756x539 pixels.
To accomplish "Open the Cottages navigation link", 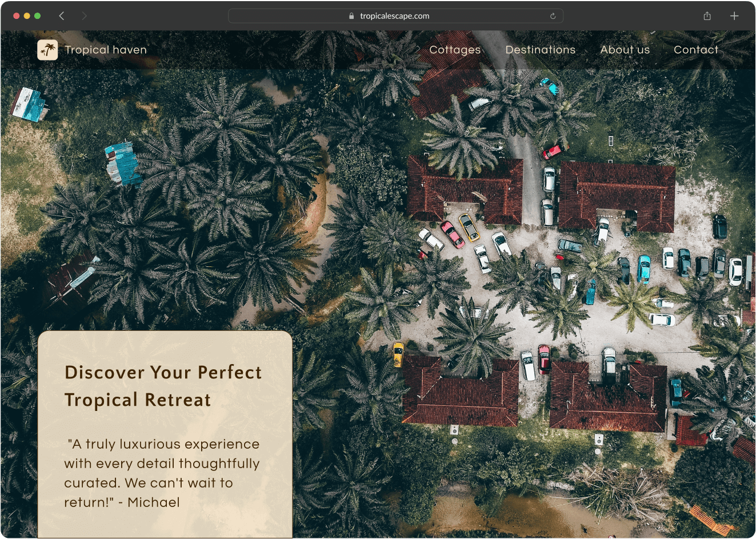I will pyautogui.click(x=455, y=50).
